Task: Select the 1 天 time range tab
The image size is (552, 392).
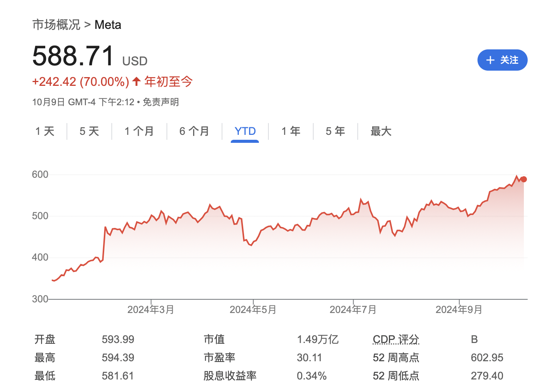Action: (x=45, y=131)
